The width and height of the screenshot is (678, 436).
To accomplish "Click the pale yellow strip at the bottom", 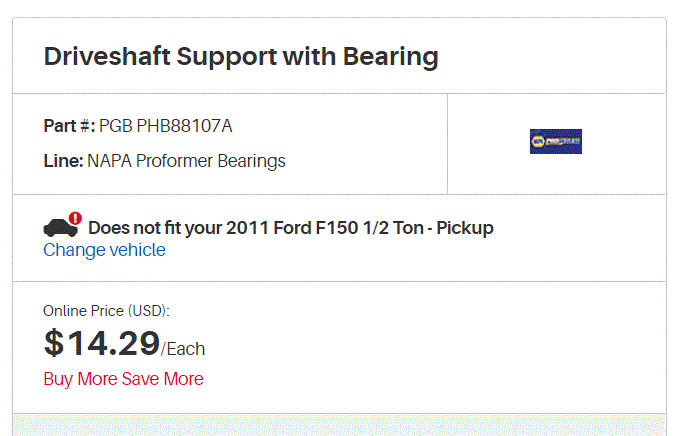I will coord(338,424).
